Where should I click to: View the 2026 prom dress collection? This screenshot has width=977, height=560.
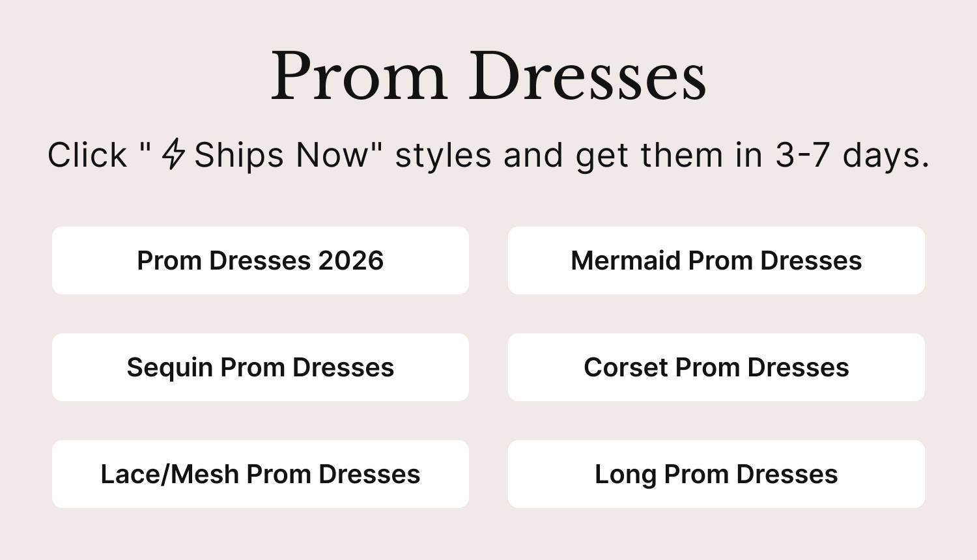pos(260,260)
